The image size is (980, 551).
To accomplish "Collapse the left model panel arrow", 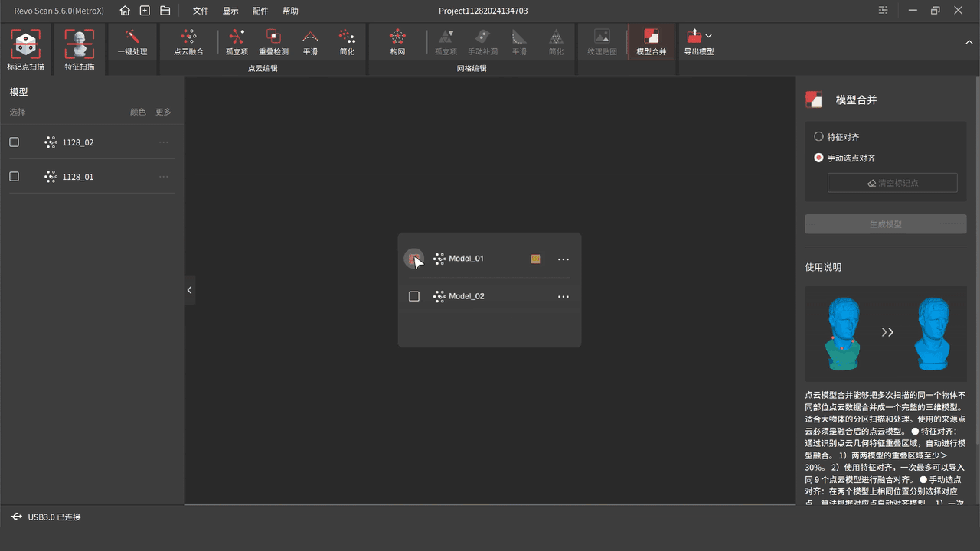I will [x=189, y=290].
